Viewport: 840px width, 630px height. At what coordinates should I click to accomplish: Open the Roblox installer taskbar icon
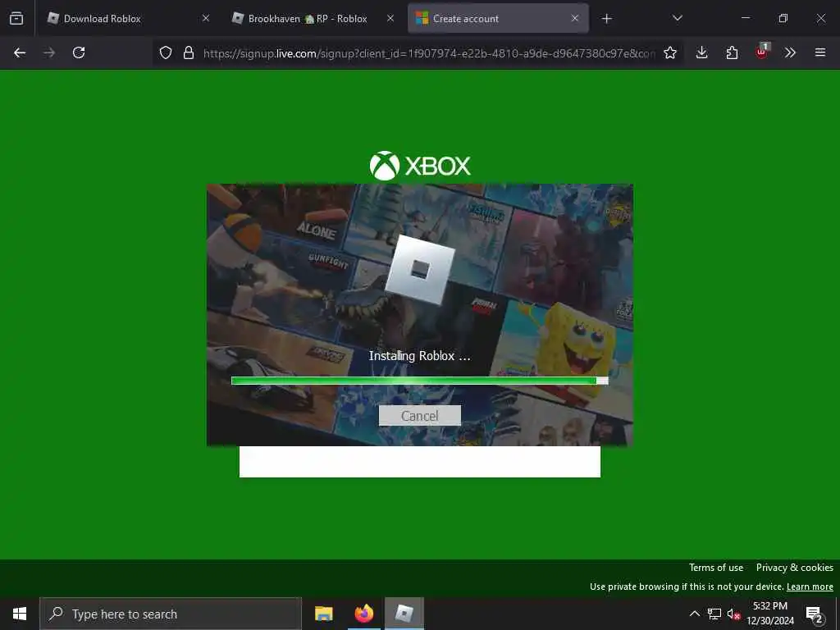click(404, 614)
